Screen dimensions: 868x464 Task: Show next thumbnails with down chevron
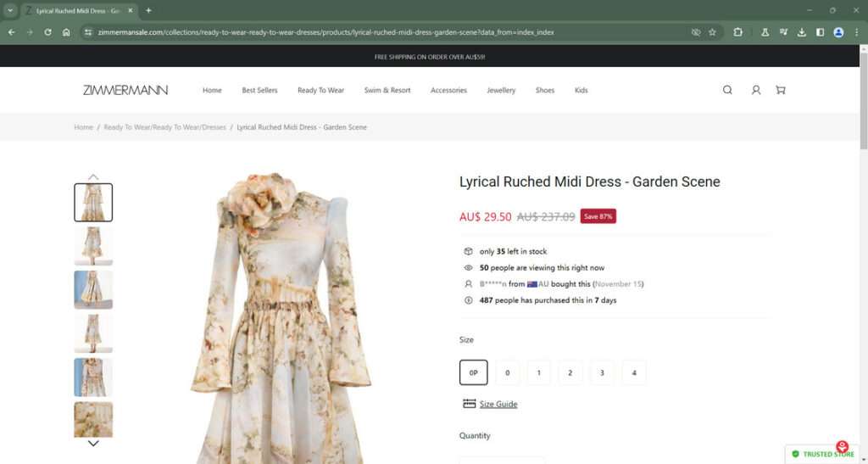click(x=93, y=443)
